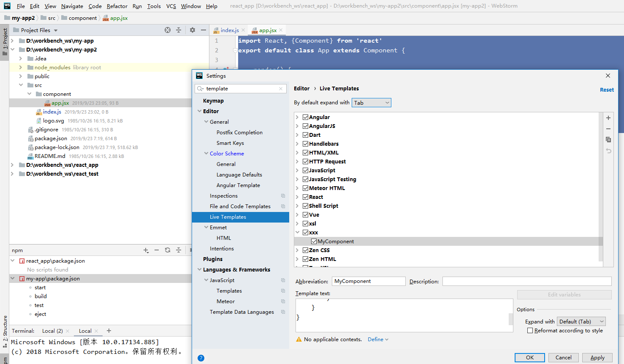The height and width of the screenshot is (364, 624).
Task: Uncheck the Angular template group
Action: (305, 117)
